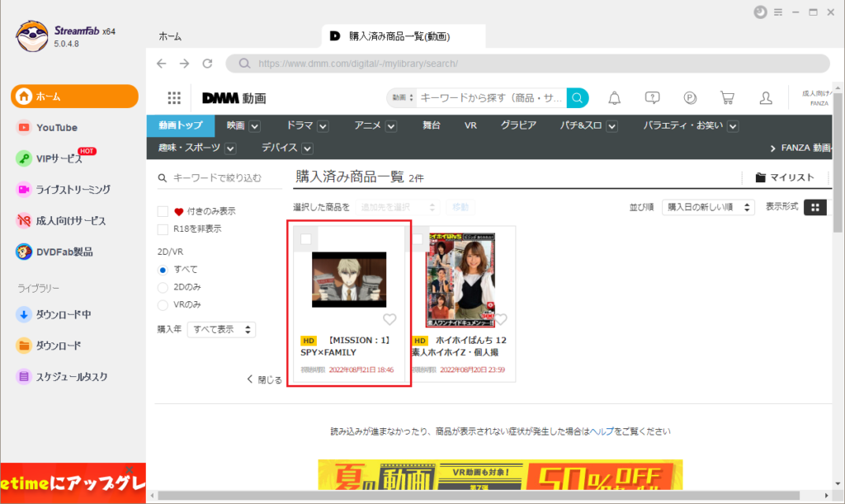Open the SPY×FAMILY title link
845x504 pixels.
pos(345,346)
